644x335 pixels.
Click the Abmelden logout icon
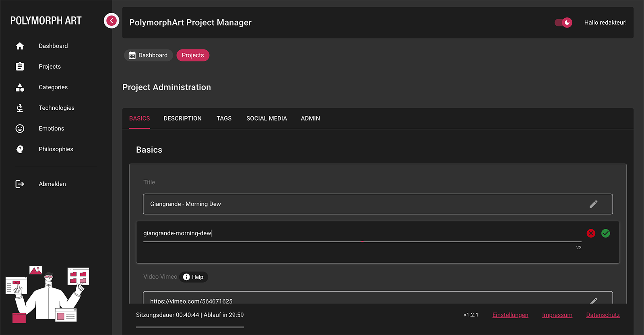coord(20,184)
